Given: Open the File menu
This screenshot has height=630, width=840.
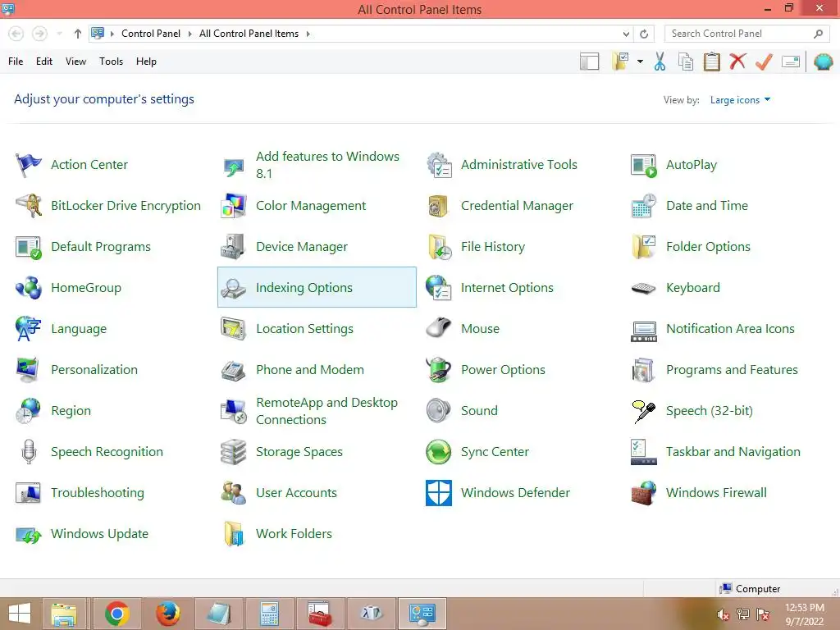Looking at the screenshot, I should click(x=16, y=62).
